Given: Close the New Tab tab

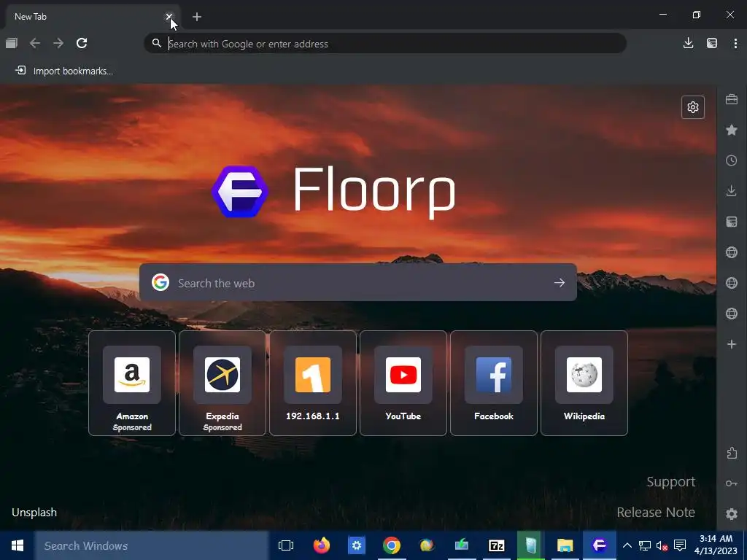Looking at the screenshot, I should click(x=169, y=17).
